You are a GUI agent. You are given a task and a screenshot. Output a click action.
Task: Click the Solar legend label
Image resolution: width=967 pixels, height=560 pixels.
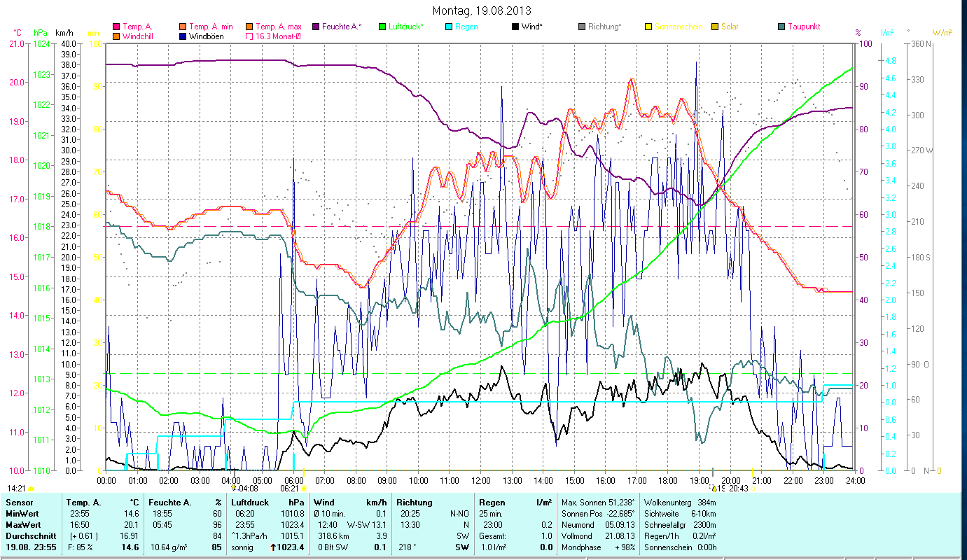[730, 27]
